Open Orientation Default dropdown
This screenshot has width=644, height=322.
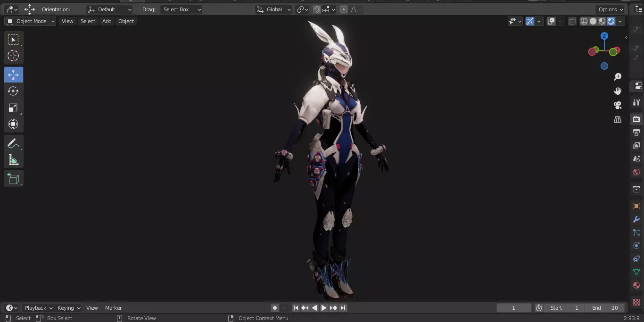[x=109, y=9]
